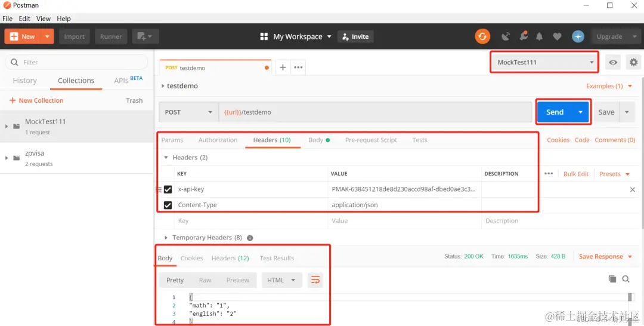Switch to the request Body tab

319,140
